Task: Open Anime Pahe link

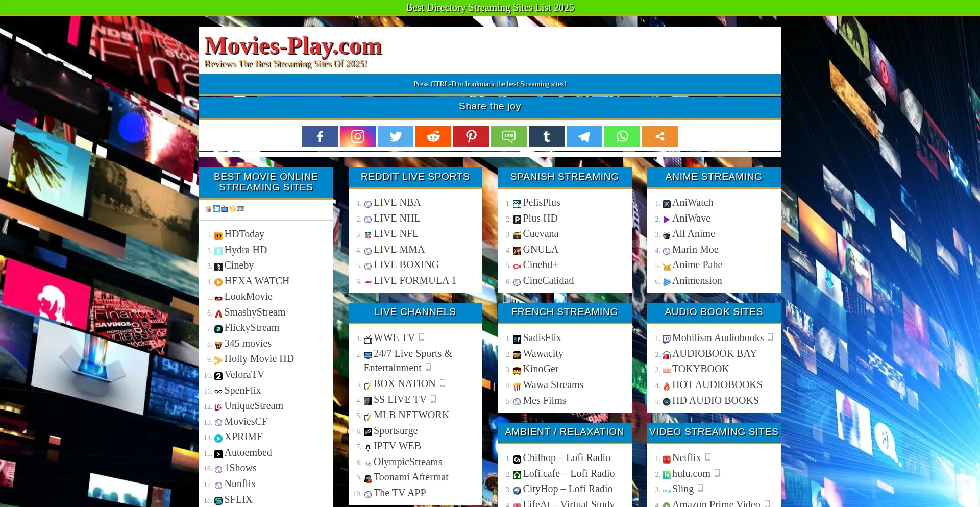Action: [x=697, y=265]
